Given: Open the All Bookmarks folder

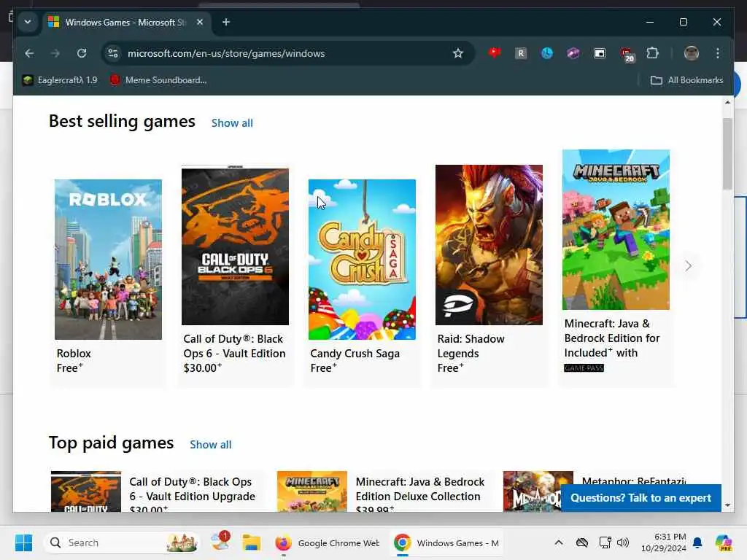Looking at the screenshot, I should tap(687, 80).
